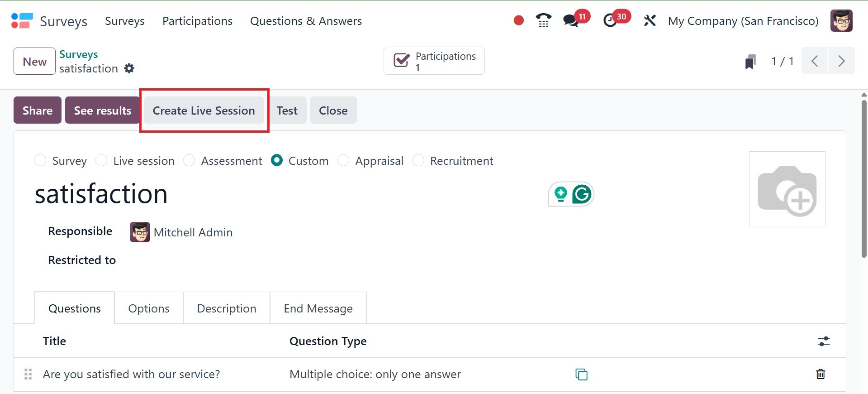
Task: Open the company switcher My Company (San Francisco)
Action: coord(743,21)
